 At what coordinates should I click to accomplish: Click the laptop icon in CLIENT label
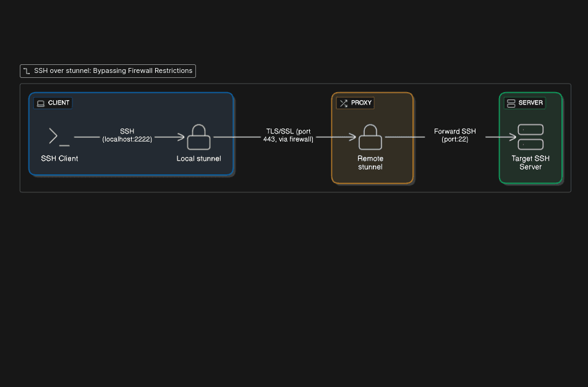click(41, 103)
